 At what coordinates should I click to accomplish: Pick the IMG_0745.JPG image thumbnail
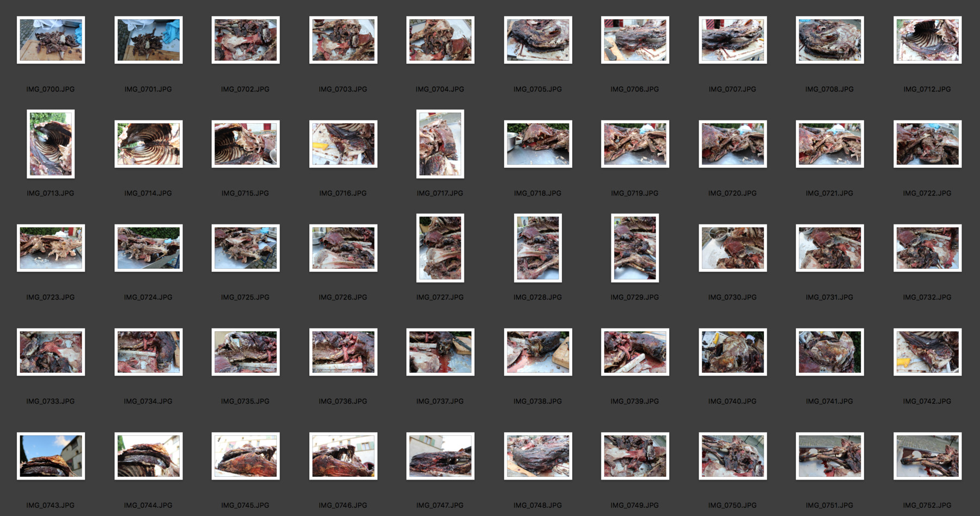pos(246,456)
